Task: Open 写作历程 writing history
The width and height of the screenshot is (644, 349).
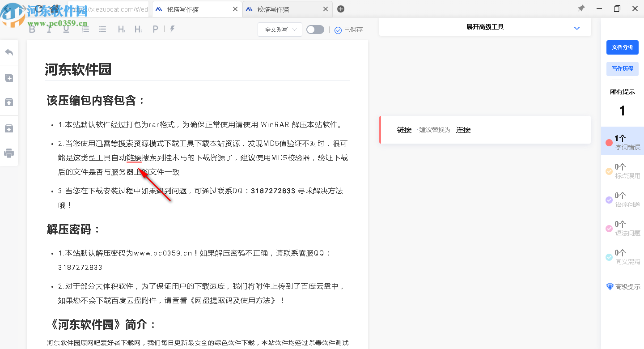Action: (623, 69)
